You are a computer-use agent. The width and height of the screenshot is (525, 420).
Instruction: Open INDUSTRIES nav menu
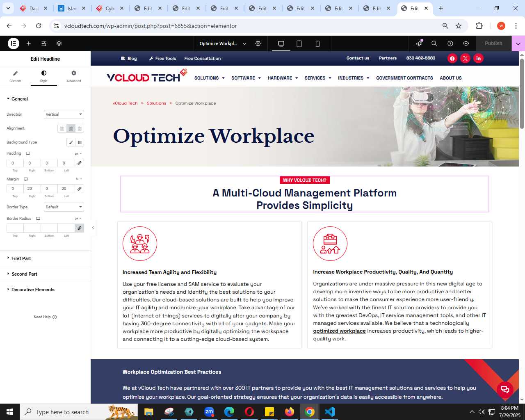click(x=354, y=78)
